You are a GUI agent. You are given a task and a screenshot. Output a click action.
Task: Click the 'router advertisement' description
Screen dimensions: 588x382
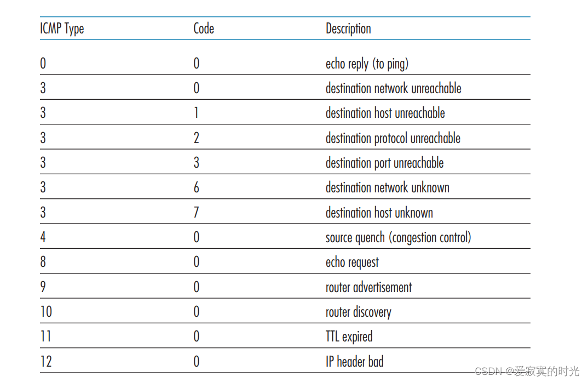coord(368,287)
